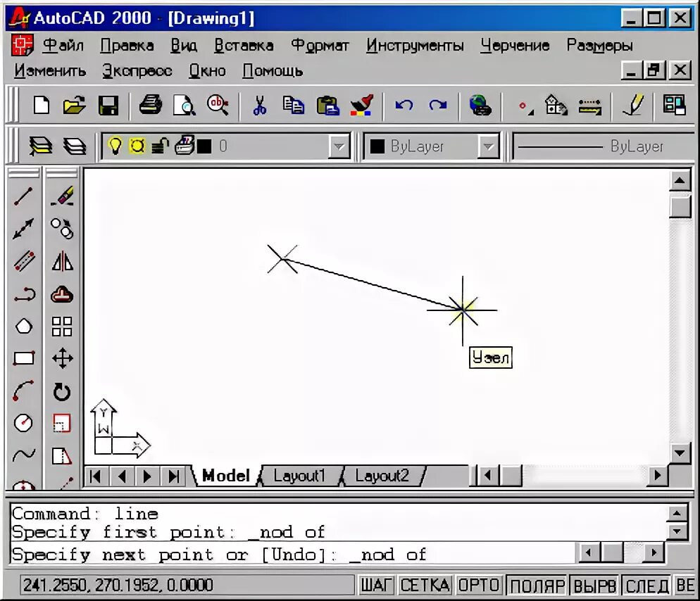
Task: Toggle layer on/off light bulb
Action: [x=115, y=146]
